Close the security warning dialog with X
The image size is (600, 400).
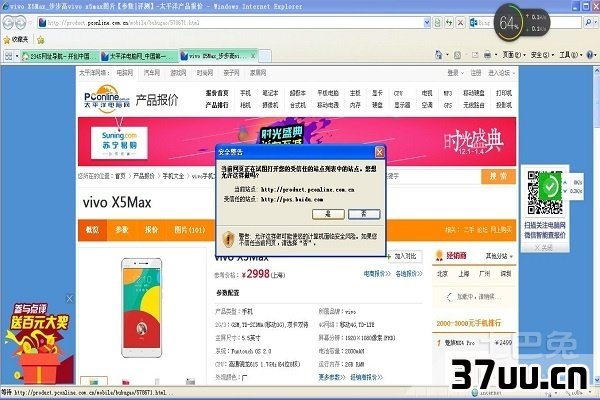pyautogui.click(x=379, y=152)
